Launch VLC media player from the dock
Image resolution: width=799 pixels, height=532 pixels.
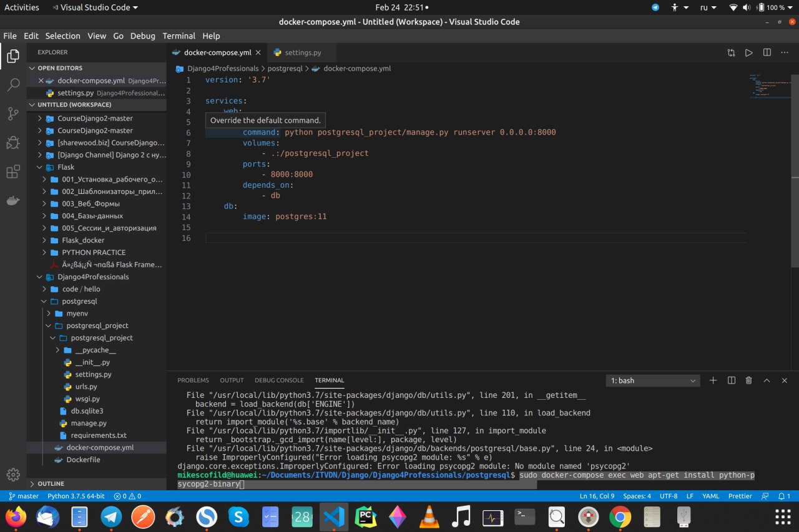429,517
